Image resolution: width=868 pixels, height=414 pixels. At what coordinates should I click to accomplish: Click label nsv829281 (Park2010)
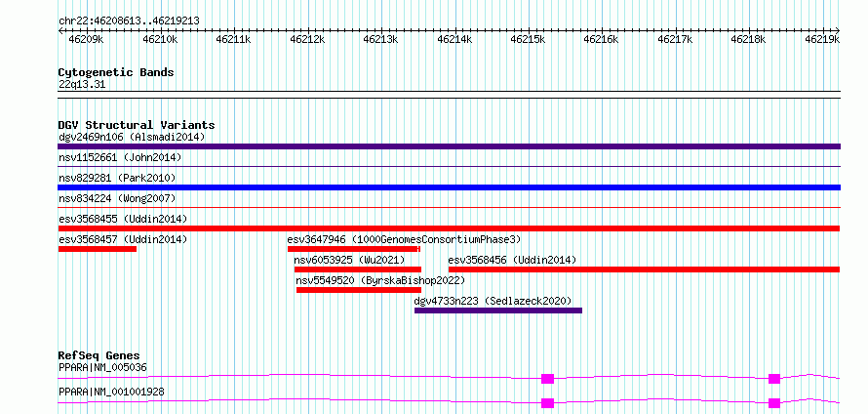pyautogui.click(x=117, y=178)
